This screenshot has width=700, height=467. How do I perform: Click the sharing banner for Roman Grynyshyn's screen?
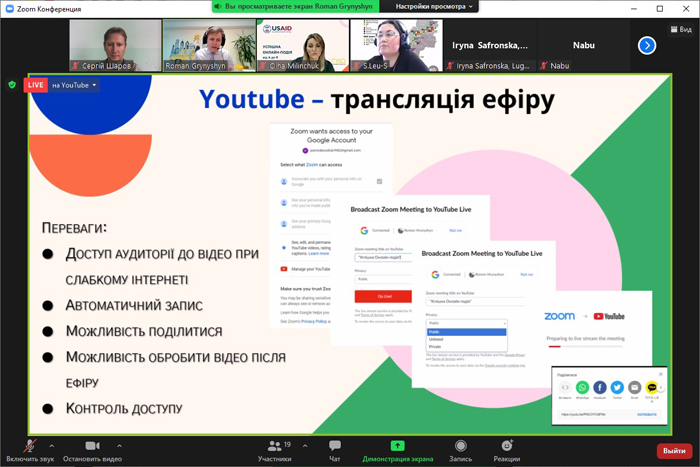pyautogui.click(x=295, y=6)
